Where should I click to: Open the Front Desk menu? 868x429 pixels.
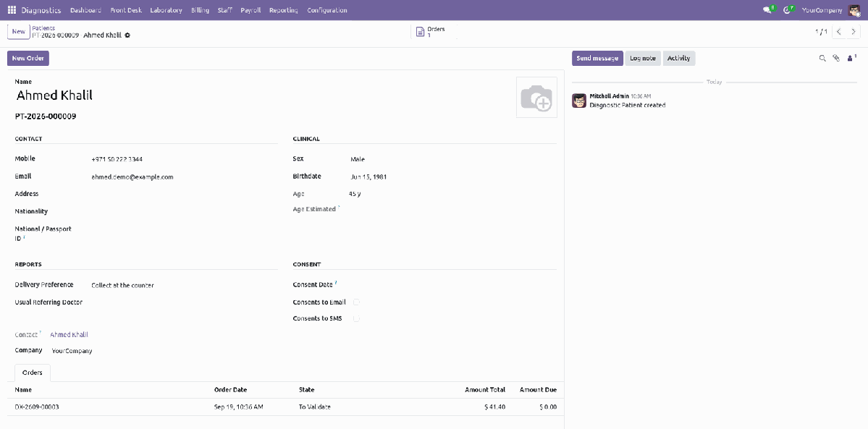(126, 10)
